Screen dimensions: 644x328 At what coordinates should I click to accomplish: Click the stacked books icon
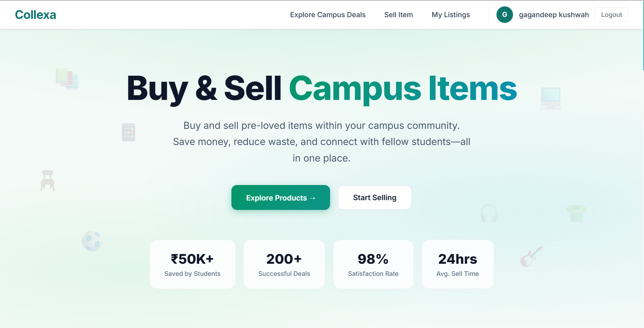pyautogui.click(x=67, y=79)
